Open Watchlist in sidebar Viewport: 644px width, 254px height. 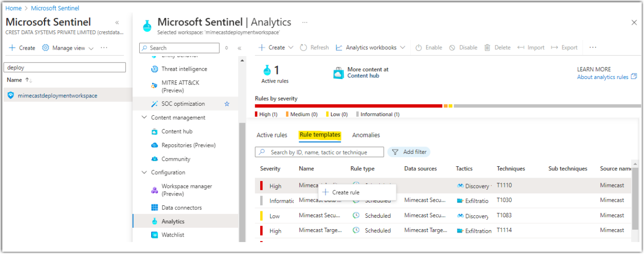point(172,235)
